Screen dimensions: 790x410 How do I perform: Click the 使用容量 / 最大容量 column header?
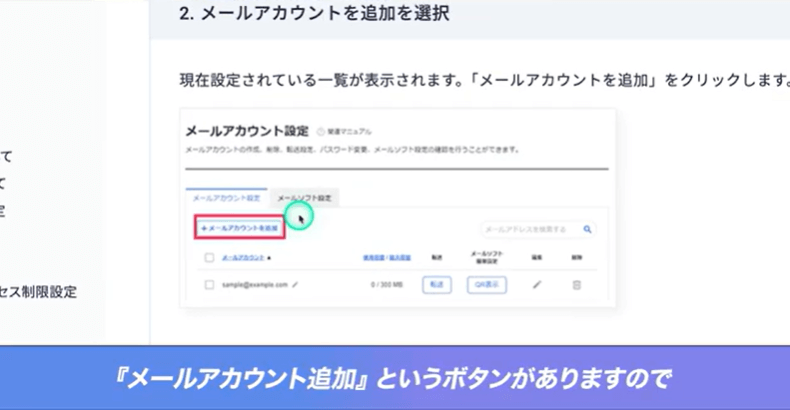tap(387, 258)
